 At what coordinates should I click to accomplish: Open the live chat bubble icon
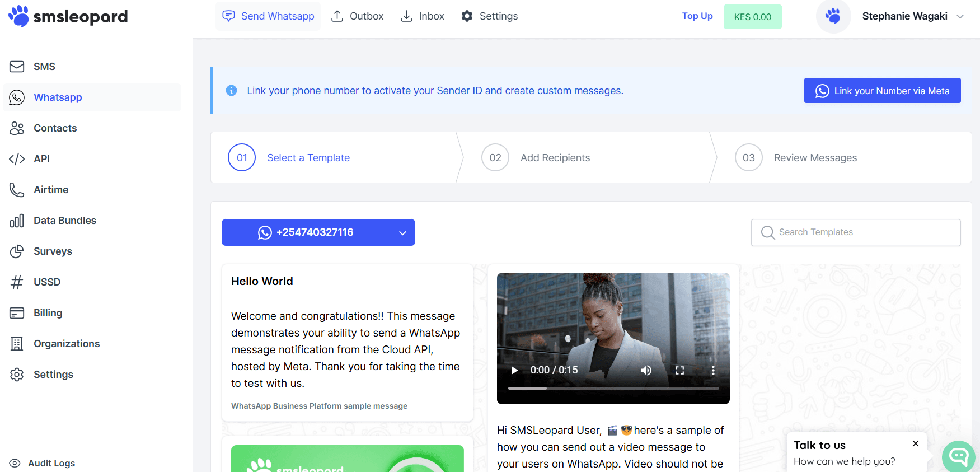tap(958, 456)
